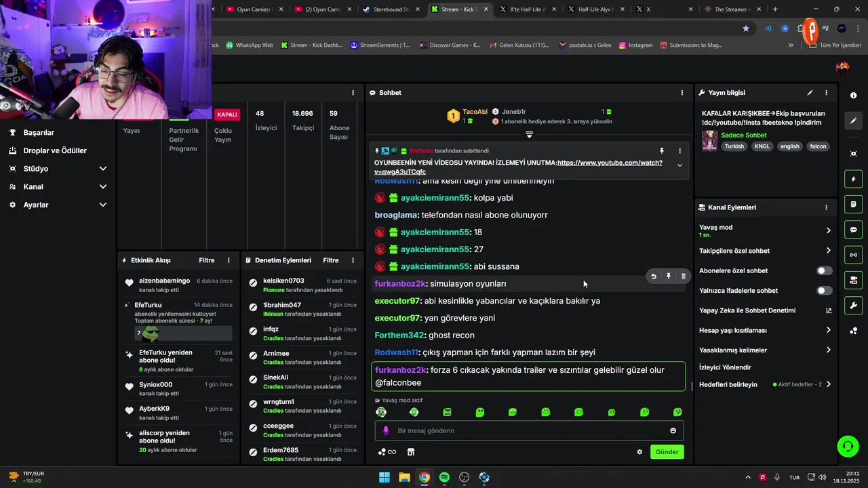868x488 pixels.
Task: Collapse the chat leaderboard arrow
Action: point(529,135)
